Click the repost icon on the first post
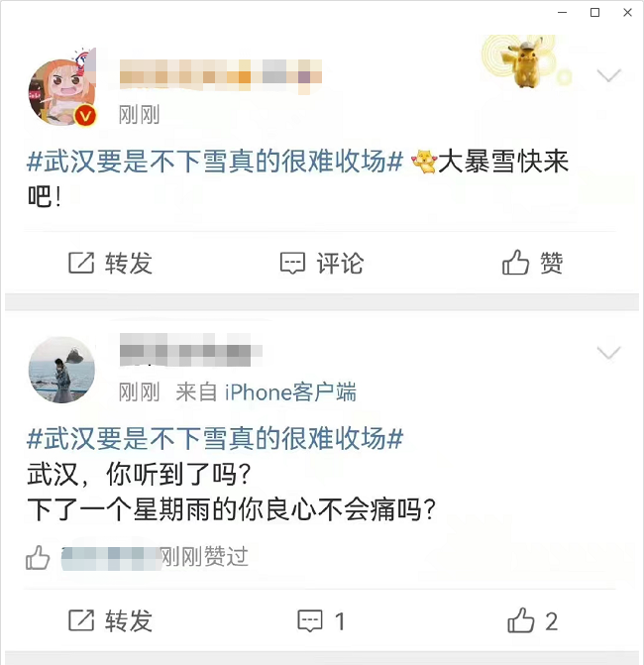Viewport: 644px width, 665px height. click(81, 263)
